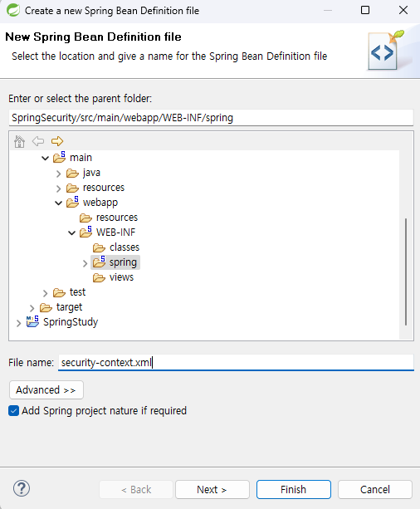
Task: Select the views folder label
Action: (121, 277)
